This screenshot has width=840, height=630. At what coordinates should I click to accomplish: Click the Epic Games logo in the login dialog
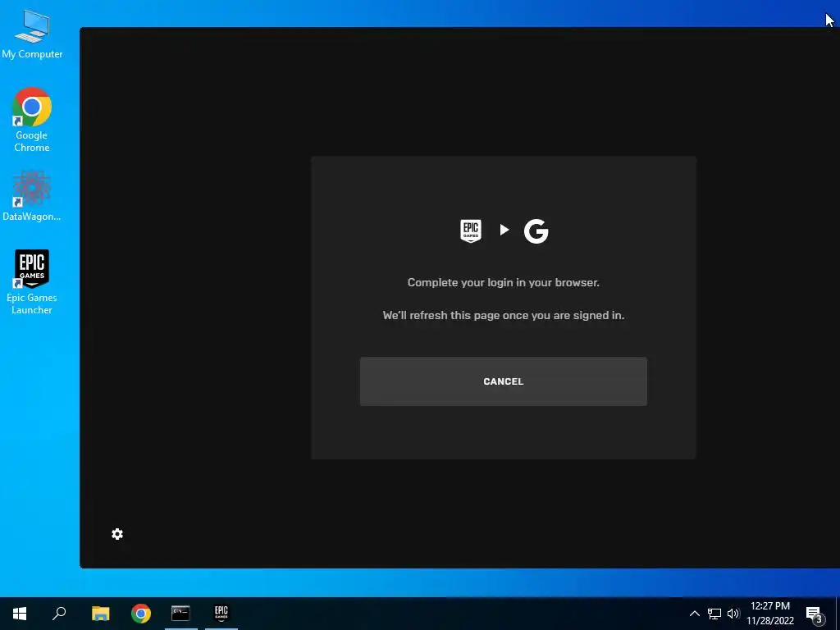pos(471,231)
